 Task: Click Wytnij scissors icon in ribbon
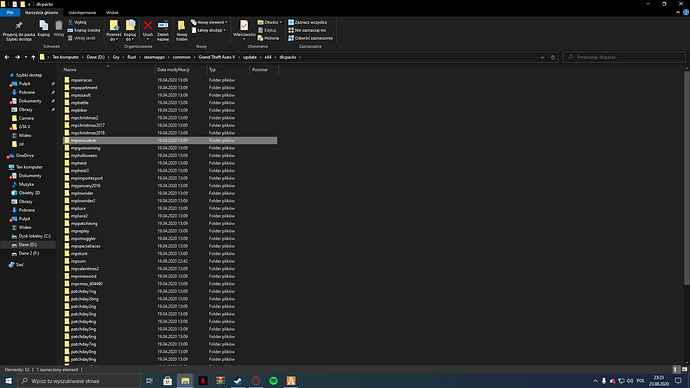tap(70, 22)
